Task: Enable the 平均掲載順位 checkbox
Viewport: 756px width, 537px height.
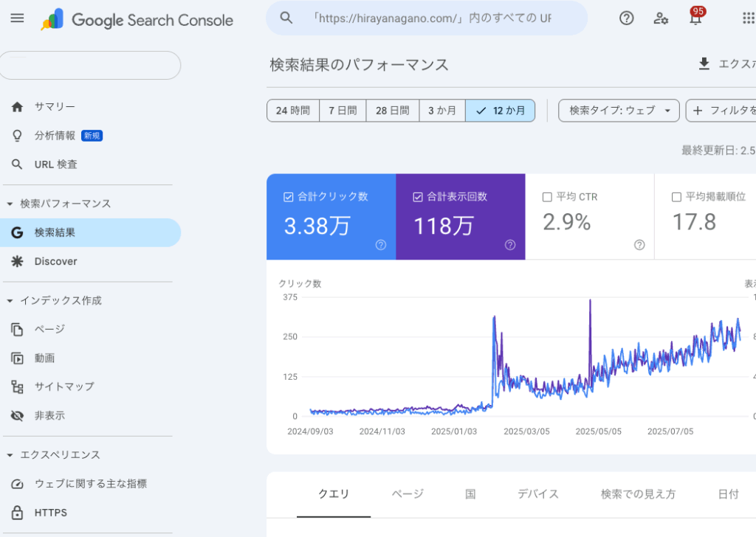Action: 676,197
